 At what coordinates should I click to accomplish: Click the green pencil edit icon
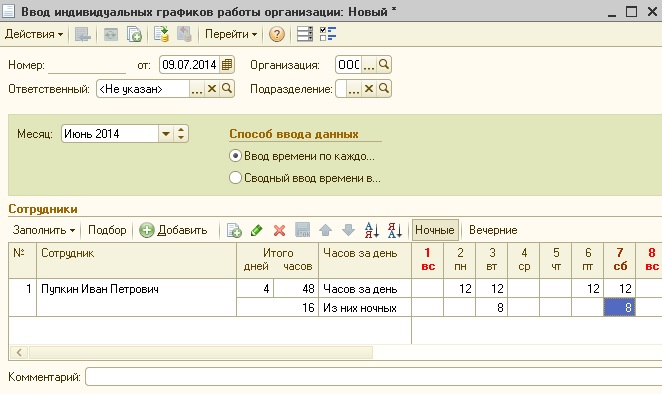coord(256,230)
